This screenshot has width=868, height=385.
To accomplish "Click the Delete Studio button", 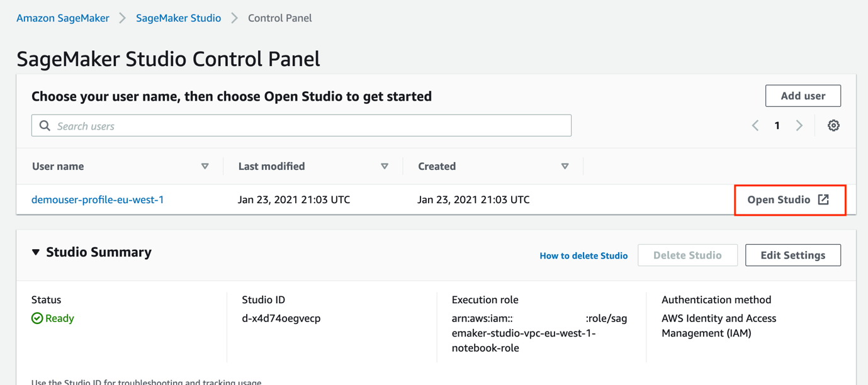I will pyautogui.click(x=687, y=255).
